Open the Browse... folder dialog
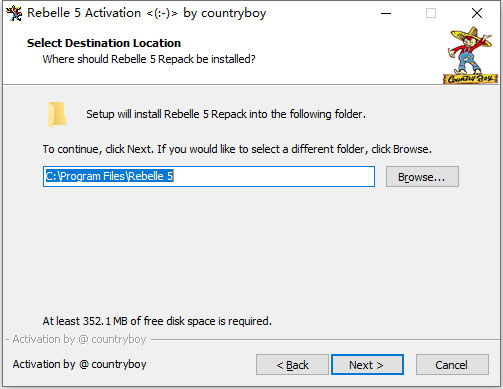 coord(422,177)
